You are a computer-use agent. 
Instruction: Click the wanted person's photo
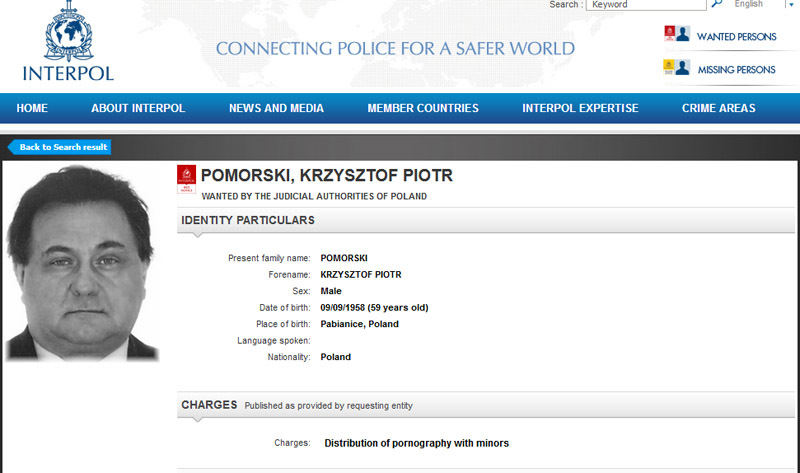coord(82,263)
